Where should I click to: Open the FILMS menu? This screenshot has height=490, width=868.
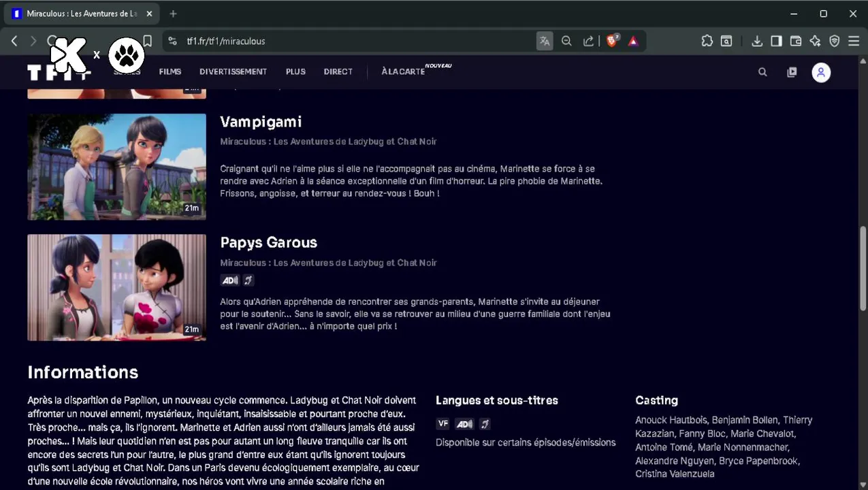(170, 71)
